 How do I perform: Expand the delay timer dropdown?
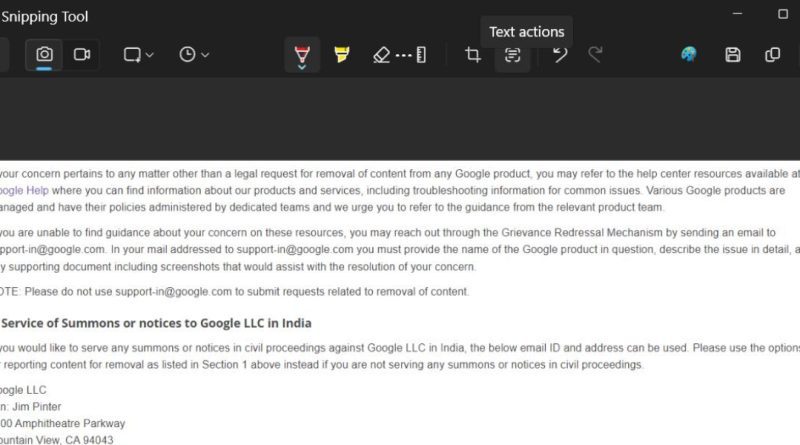point(194,55)
